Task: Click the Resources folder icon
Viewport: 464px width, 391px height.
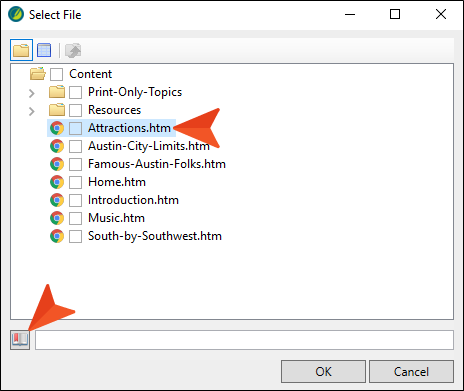Action: pyautogui.click(x=57, y=110)
